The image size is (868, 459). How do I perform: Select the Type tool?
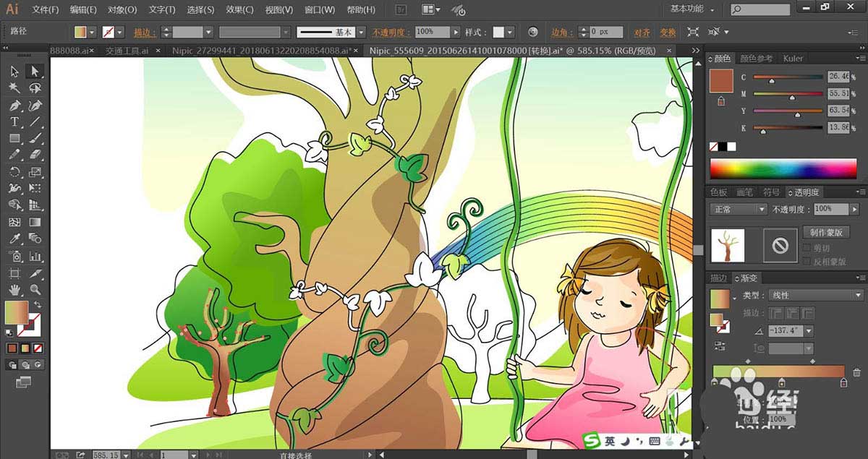coord(14,121)
